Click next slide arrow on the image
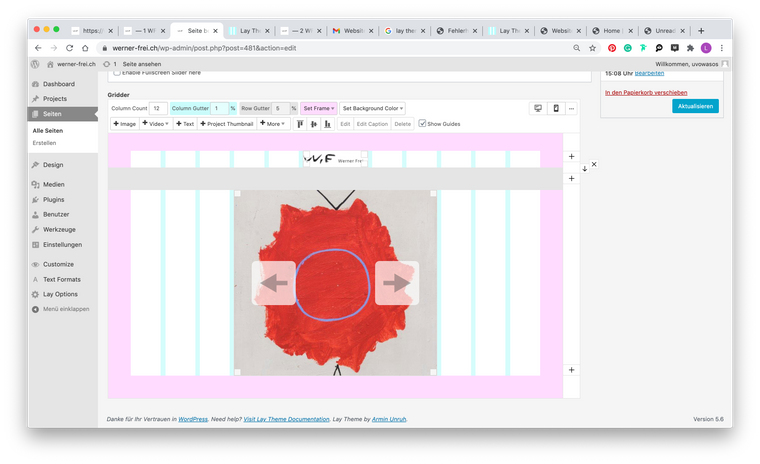This screenshot has height=464, width=760. 397,284
